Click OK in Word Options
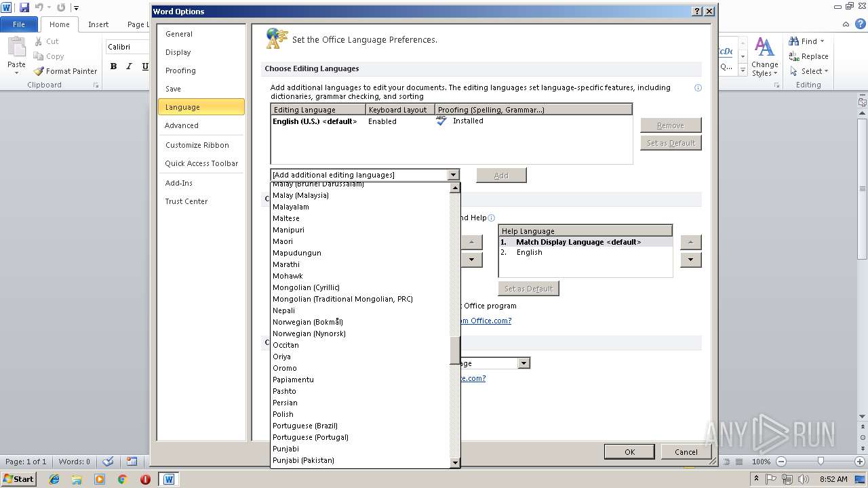The image size is (868, 488). [x=629, y=452]
